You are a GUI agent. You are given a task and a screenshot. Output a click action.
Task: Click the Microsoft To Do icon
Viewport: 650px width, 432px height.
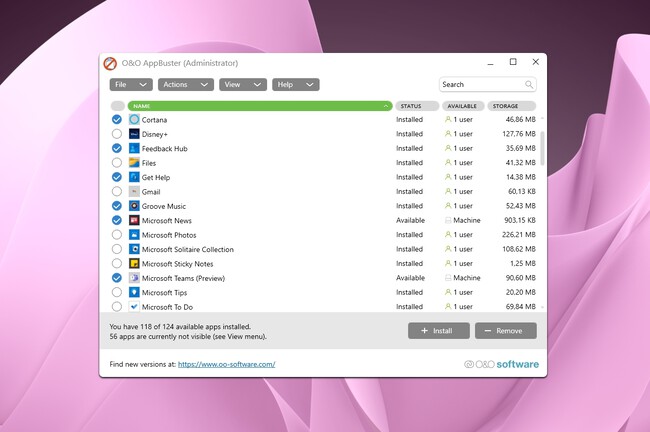tap(134, 307)
